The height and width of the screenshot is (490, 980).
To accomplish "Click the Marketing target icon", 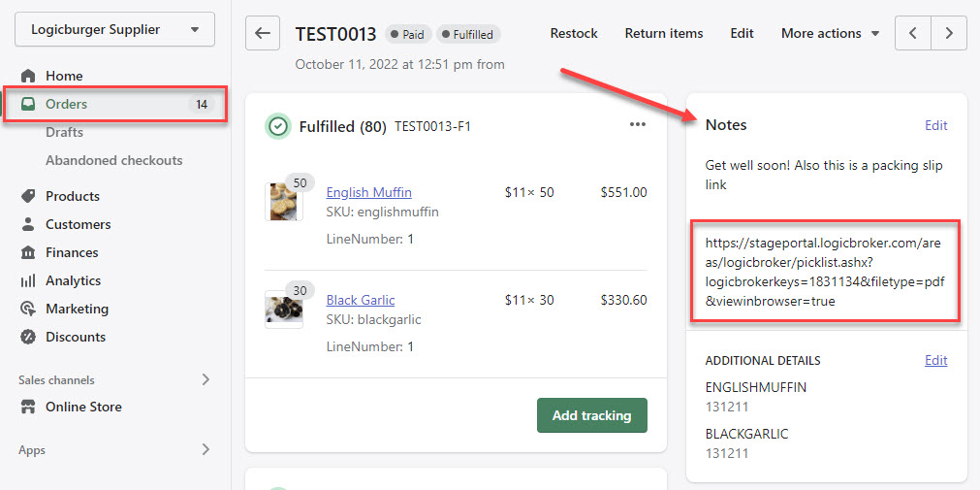I will (28, 309).
